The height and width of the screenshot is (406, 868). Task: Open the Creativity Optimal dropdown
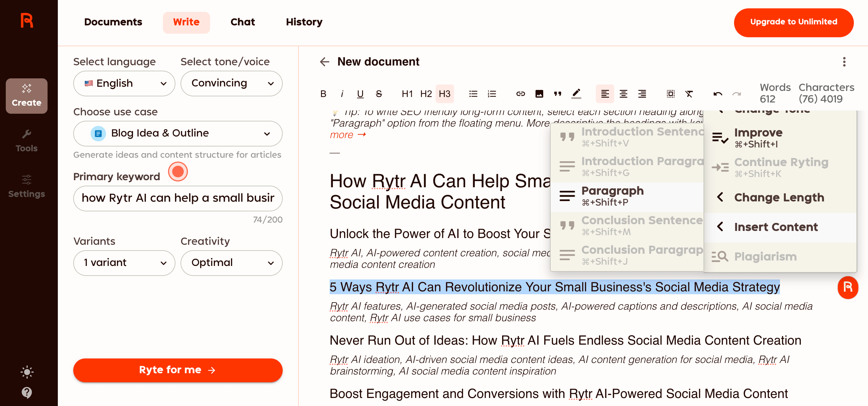pyautogui.click(x=232, y=263)
